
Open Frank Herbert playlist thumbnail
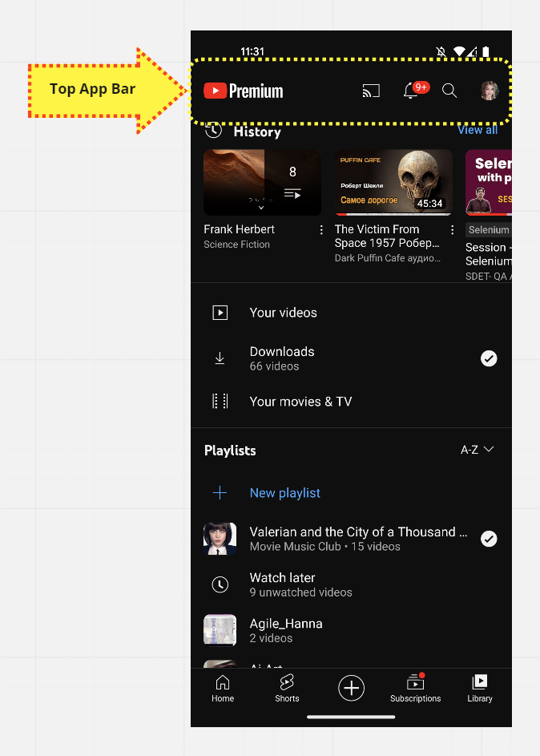click(x=262, y=182)
